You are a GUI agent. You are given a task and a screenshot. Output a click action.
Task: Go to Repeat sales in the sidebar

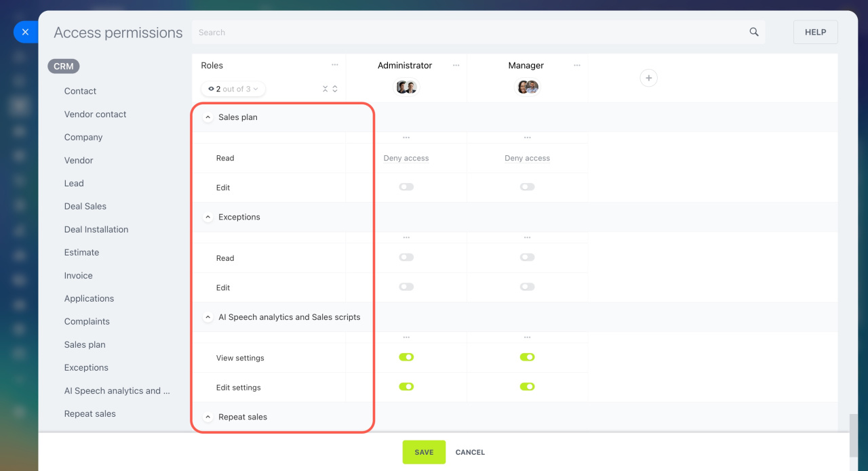tap(90, 413)
